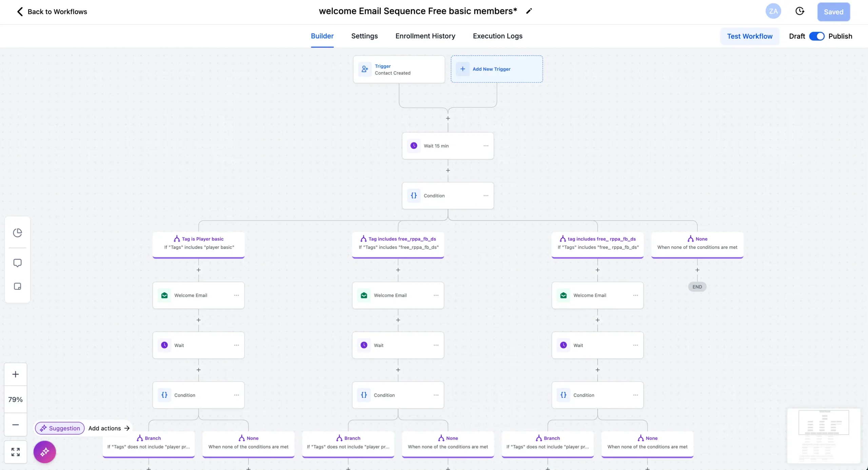Click the pencil icon to rename workflow
The width and height of the screenshot is (868, 470).
[x=529, y=11]
